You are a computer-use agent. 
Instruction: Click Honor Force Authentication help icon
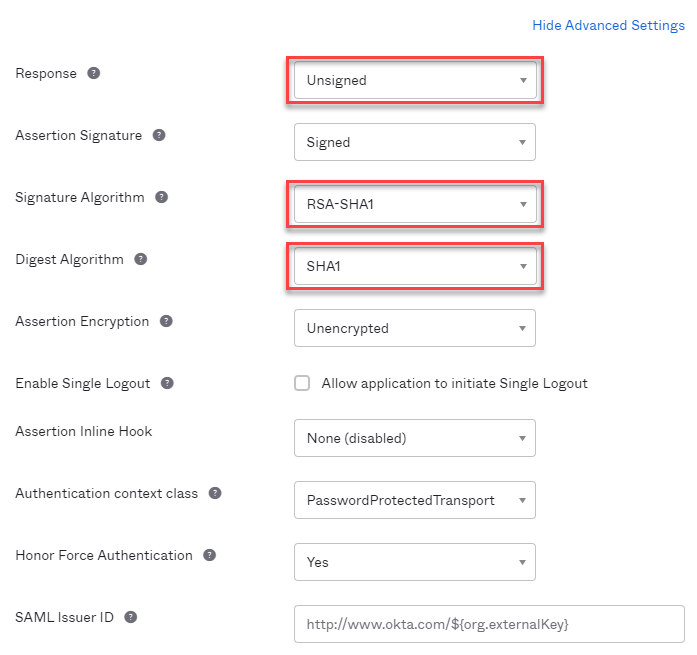(x=209, y=555)
